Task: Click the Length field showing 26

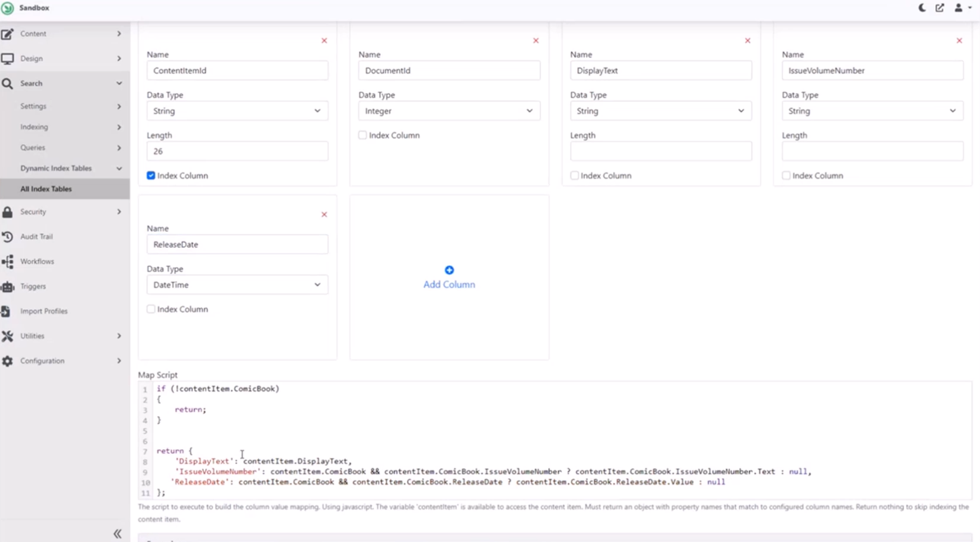Action: click(237, 151)
